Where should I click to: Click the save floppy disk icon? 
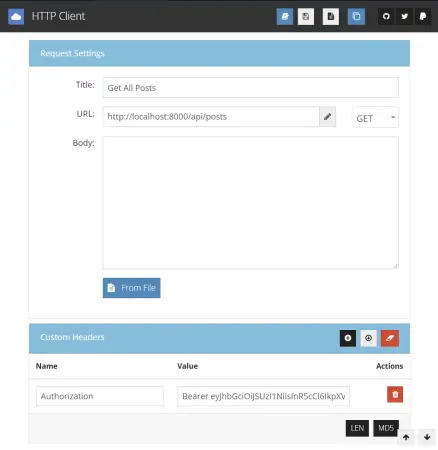[306, 16]
